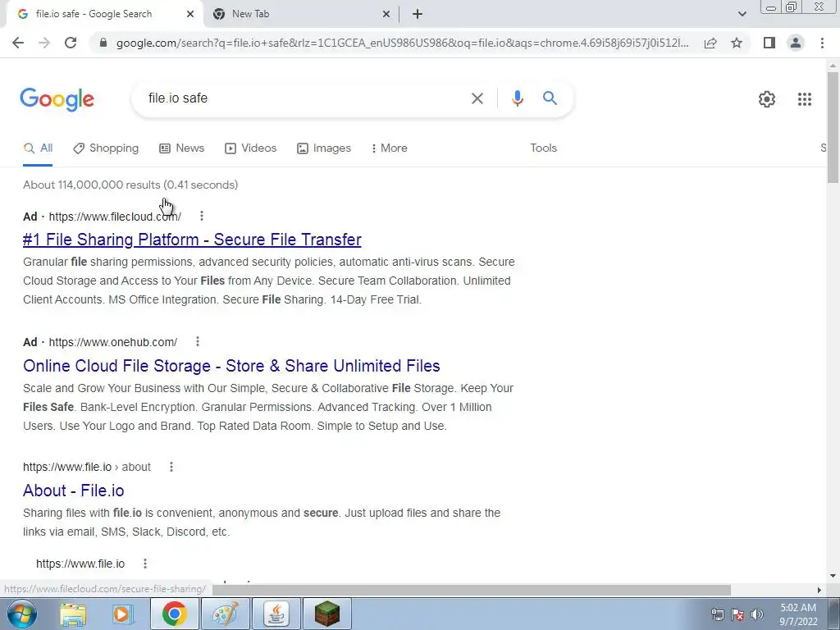The width and height of the screenshot is (840, 630).
Task: Open the 'About - File.io' result
Action: [73, 491]
